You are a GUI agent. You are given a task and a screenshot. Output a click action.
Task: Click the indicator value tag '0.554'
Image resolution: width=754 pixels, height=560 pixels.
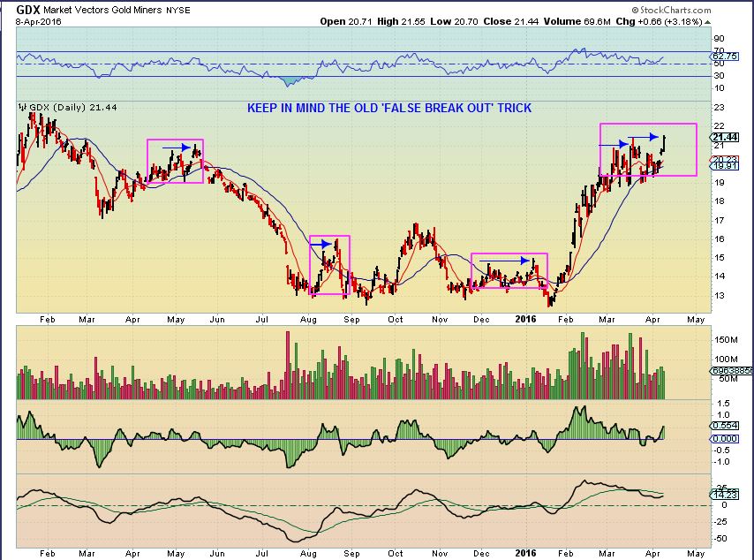724,426
